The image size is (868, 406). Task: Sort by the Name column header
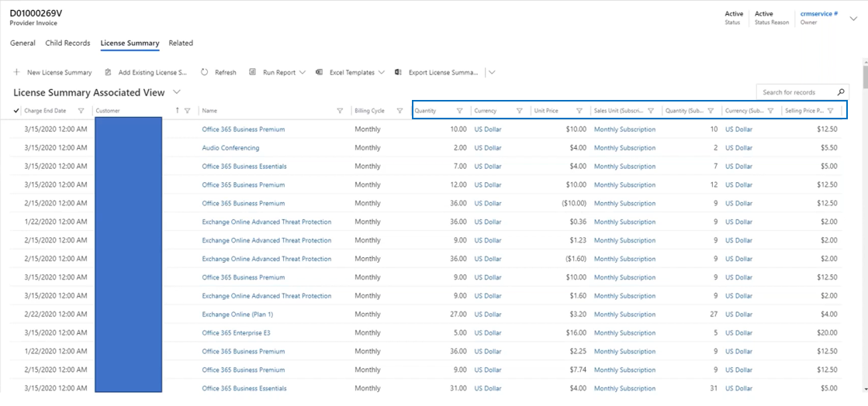pyautogui.click(x=209, y=111)
